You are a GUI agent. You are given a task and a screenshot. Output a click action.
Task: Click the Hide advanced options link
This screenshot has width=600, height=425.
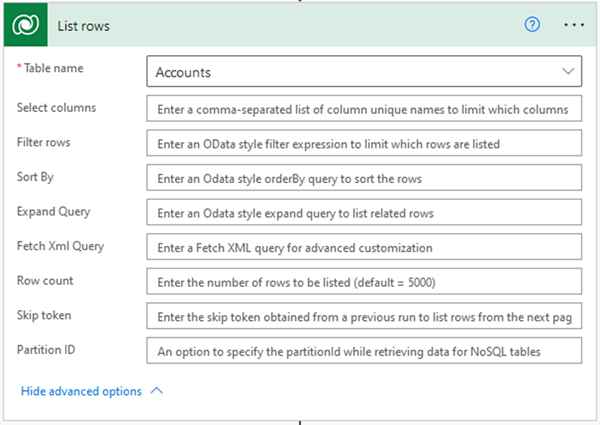(81, 391)
